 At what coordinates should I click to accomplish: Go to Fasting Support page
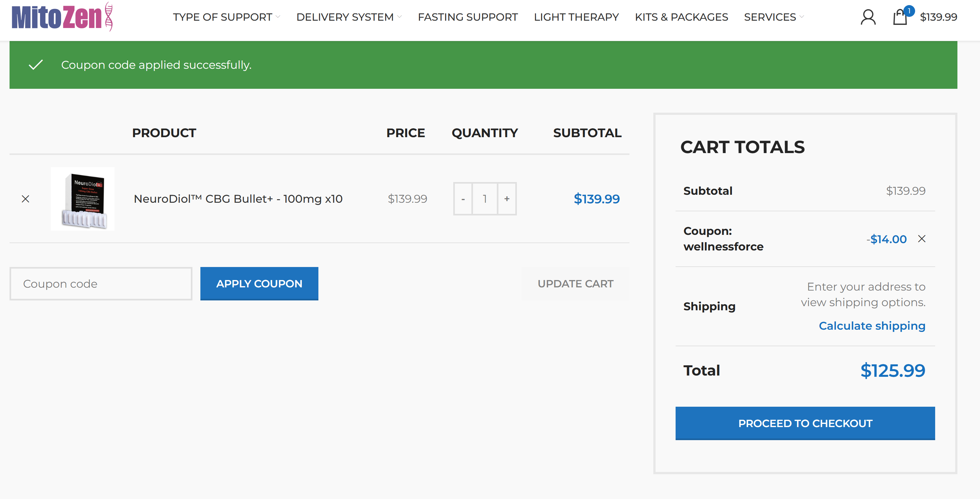click(x=468, y=17)
